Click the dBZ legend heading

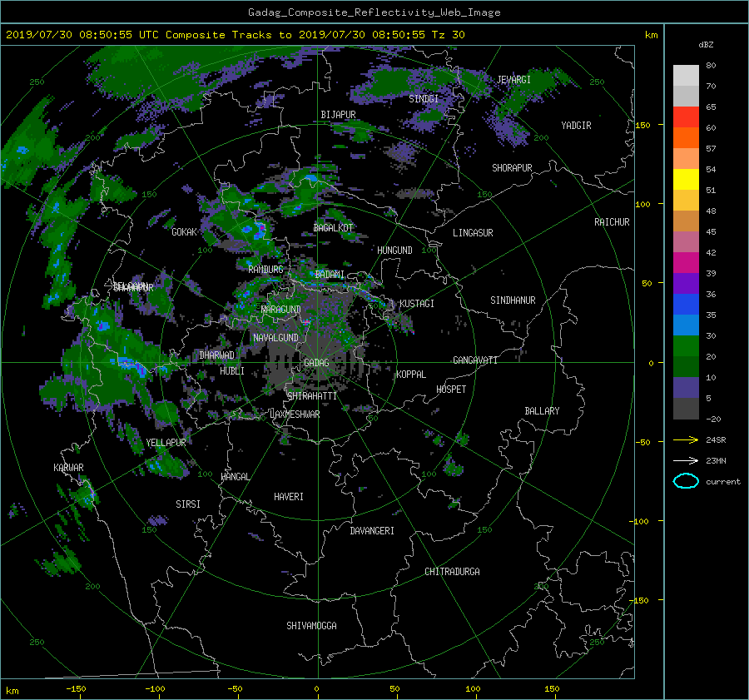point(706,45)
